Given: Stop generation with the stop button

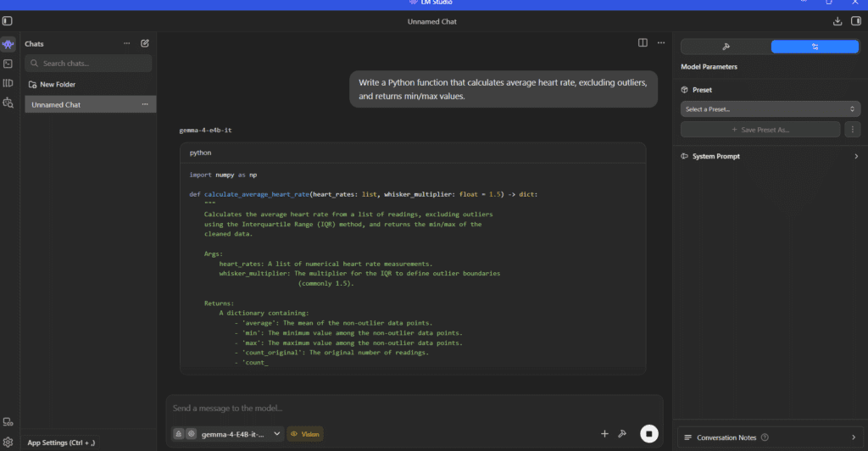Looking at the screenshot, I should tap(649, 434).
